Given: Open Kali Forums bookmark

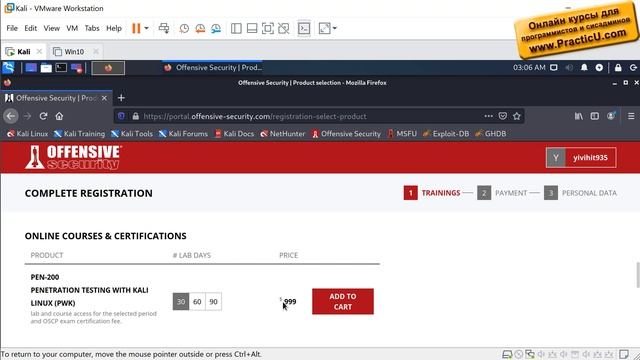Looking at the screenshot, I should click(183, 133).
